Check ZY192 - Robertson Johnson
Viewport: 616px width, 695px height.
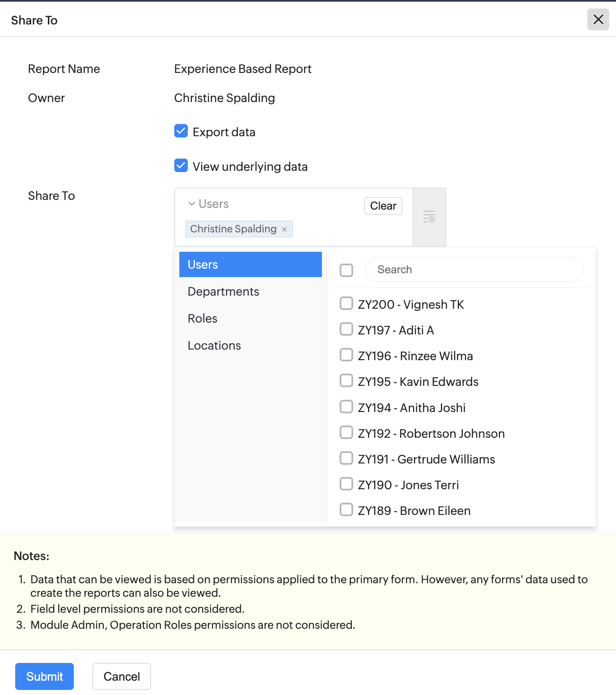pyautogui.click(x=346, y=432)
